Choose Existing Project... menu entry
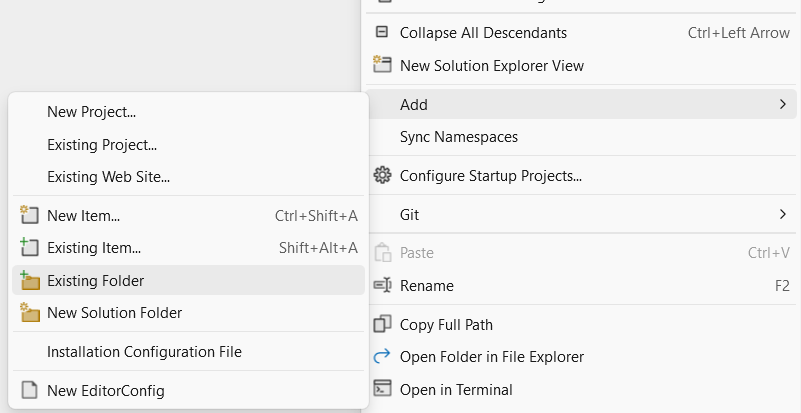The image size is (801, 413). tap(102, 145)
